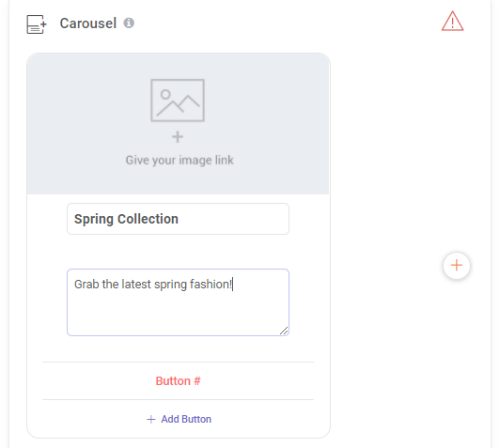The image size is (499, 448).
Task: Click empty space below description text in textarea
Action: (178, 313)
